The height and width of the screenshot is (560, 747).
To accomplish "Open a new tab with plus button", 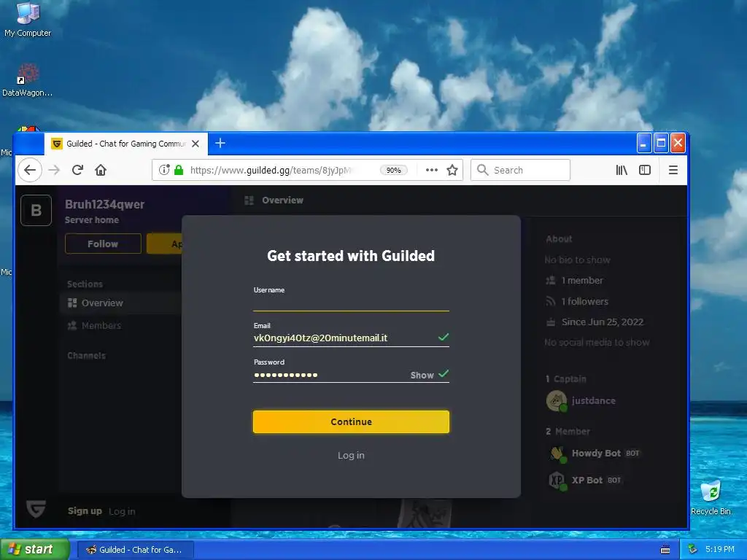I will [220, 143].
